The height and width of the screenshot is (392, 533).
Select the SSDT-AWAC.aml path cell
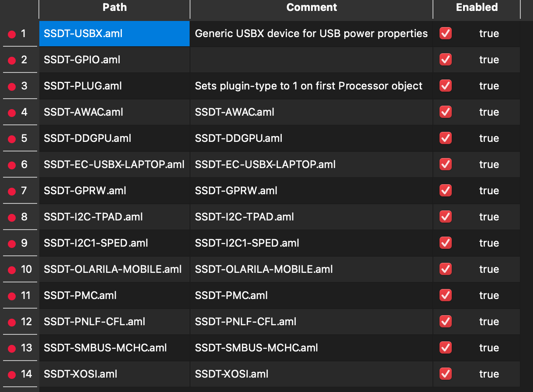[83, 112]
